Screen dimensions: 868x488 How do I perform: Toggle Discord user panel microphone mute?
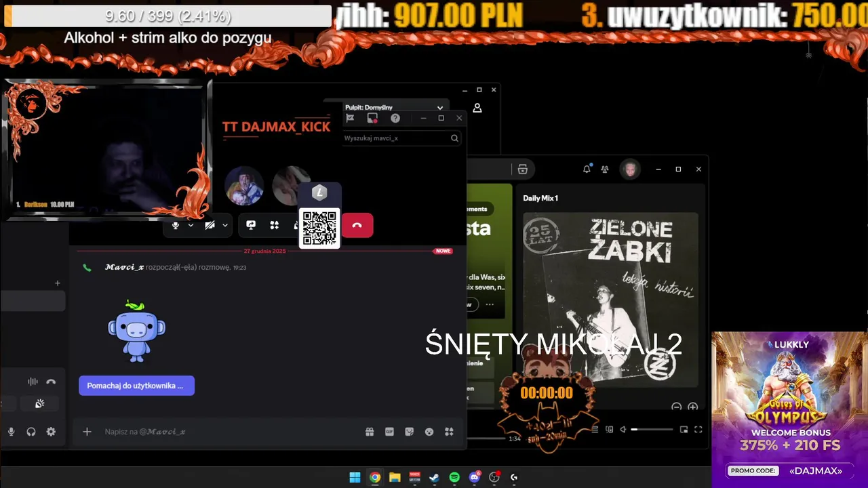[x=11, y=432]
